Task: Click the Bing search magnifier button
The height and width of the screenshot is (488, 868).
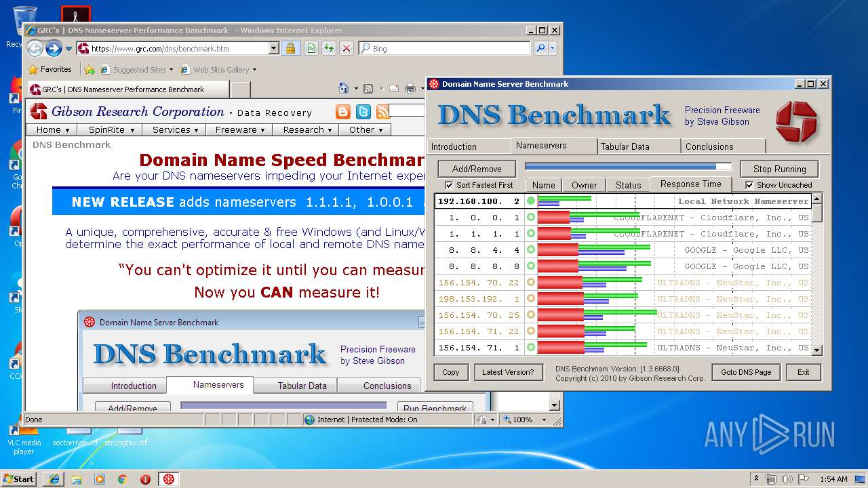Action: tap(540, 48)
